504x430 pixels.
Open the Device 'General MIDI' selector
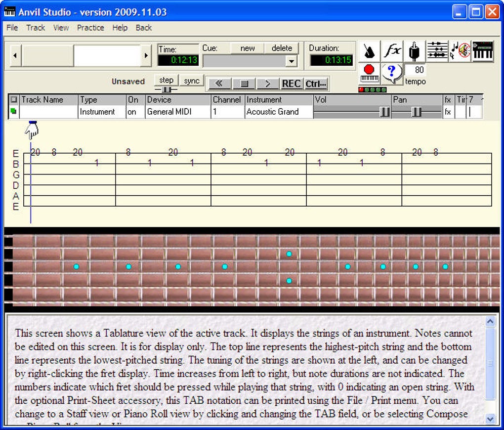178,112
